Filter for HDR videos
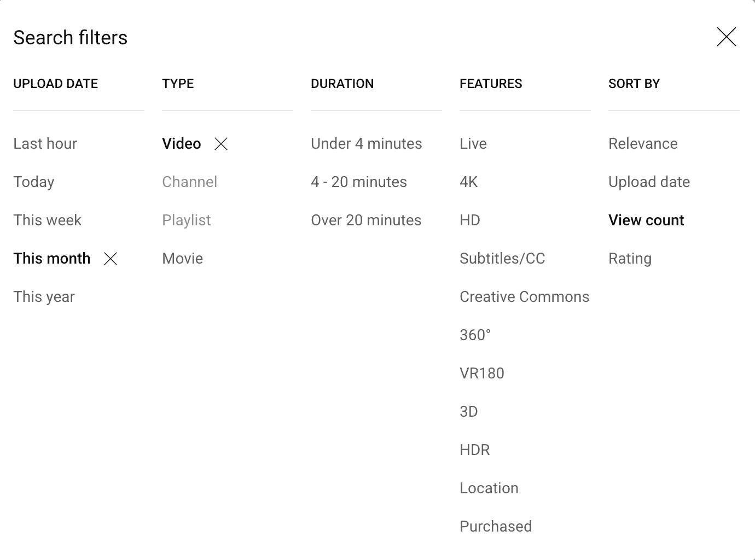 click(x=474, y=450)
